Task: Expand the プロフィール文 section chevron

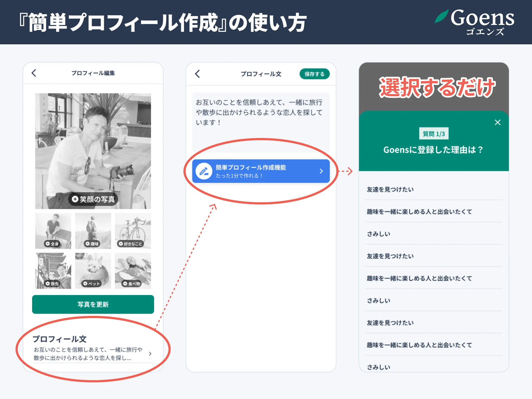Action: (x=150, y=354)
